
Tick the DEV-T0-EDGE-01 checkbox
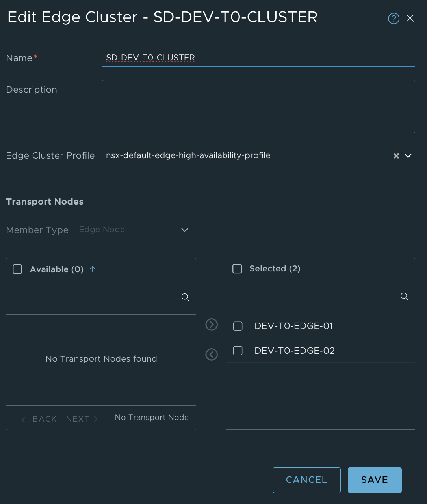238,326
